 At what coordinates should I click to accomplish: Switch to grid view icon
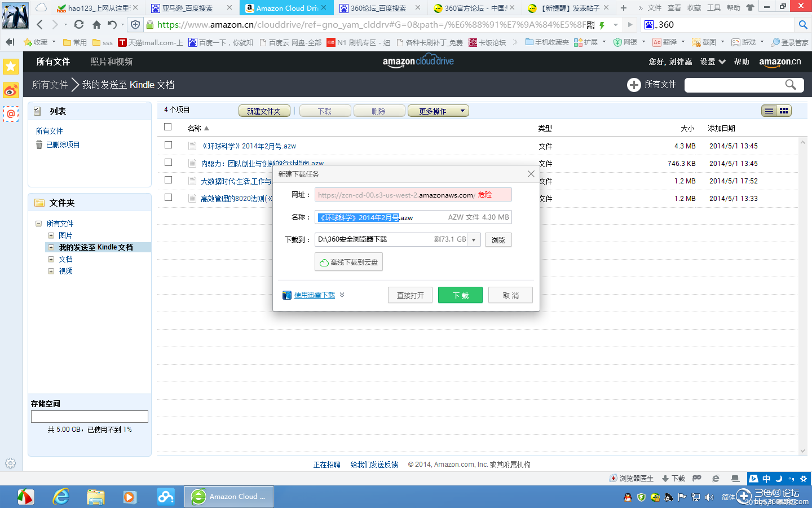click(784, 111)
